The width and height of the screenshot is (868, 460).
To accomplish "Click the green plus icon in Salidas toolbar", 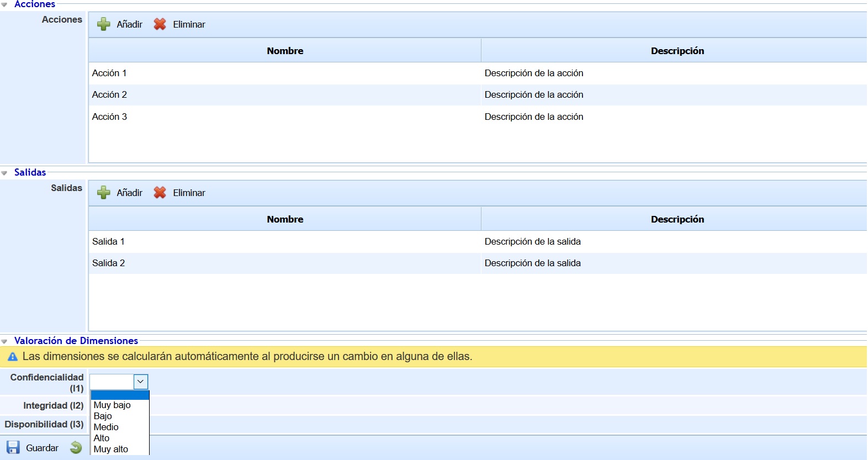I will pyautogui.click(x=103, y=193).
